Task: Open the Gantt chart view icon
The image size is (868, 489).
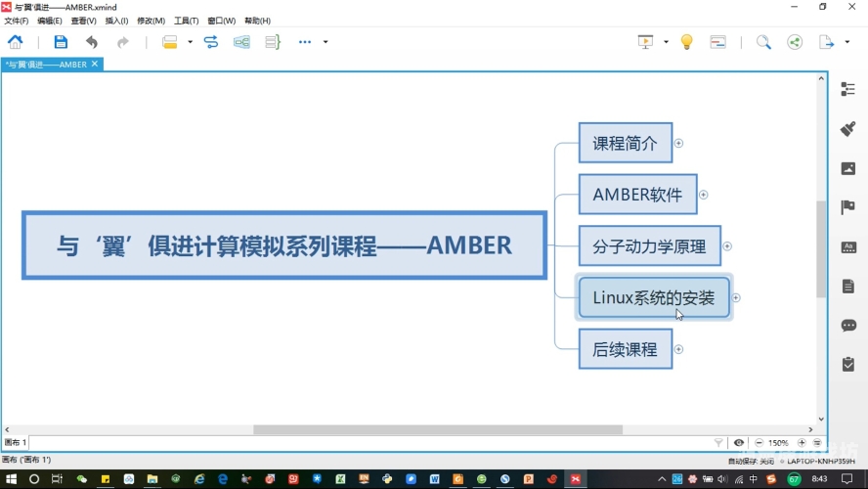Action: click(718, 42)
